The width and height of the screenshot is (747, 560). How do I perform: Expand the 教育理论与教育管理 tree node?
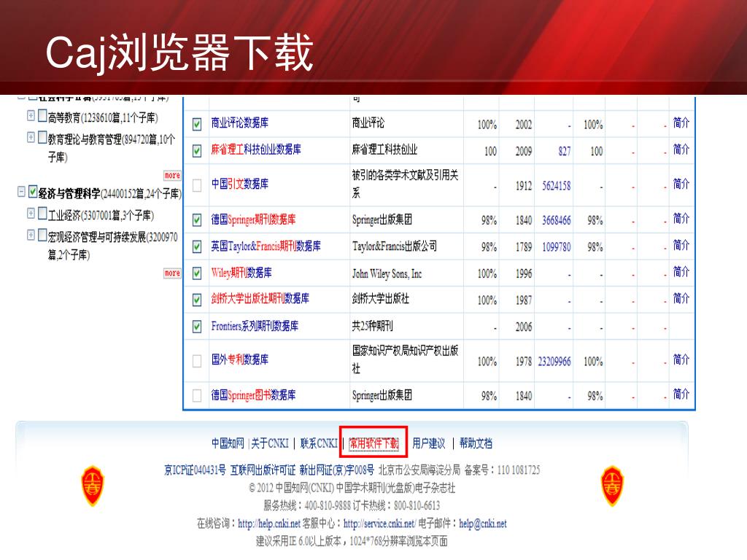31,138
